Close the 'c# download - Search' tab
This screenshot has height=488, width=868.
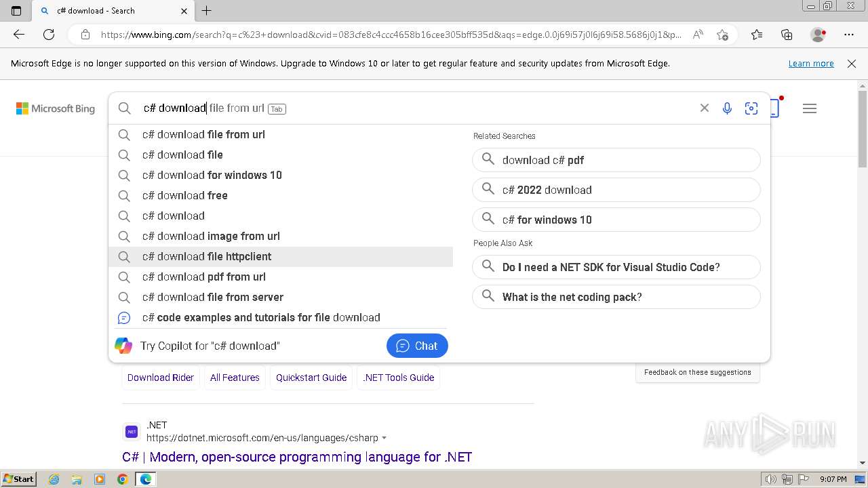(184, 11)
